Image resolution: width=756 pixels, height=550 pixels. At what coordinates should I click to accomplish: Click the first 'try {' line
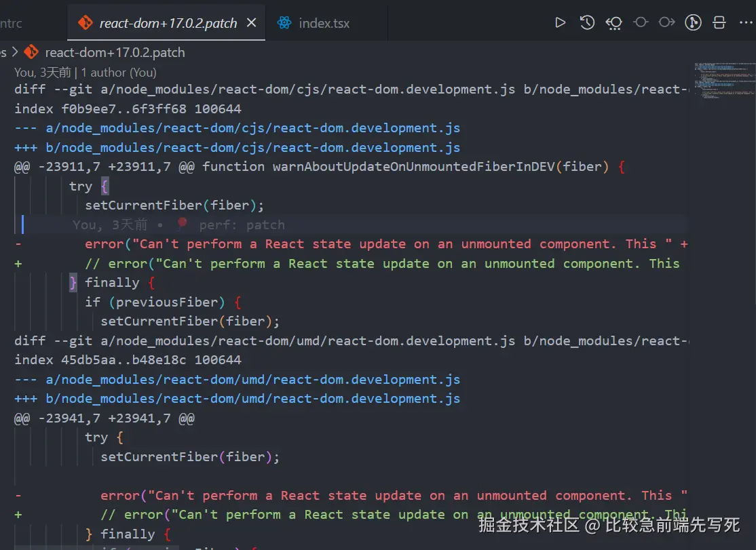(89, 186)
